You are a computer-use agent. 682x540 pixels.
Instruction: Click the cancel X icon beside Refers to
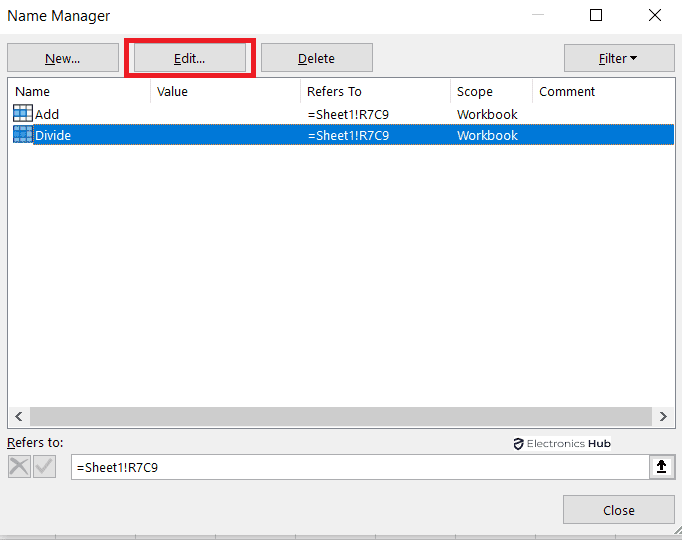(19, 467)
